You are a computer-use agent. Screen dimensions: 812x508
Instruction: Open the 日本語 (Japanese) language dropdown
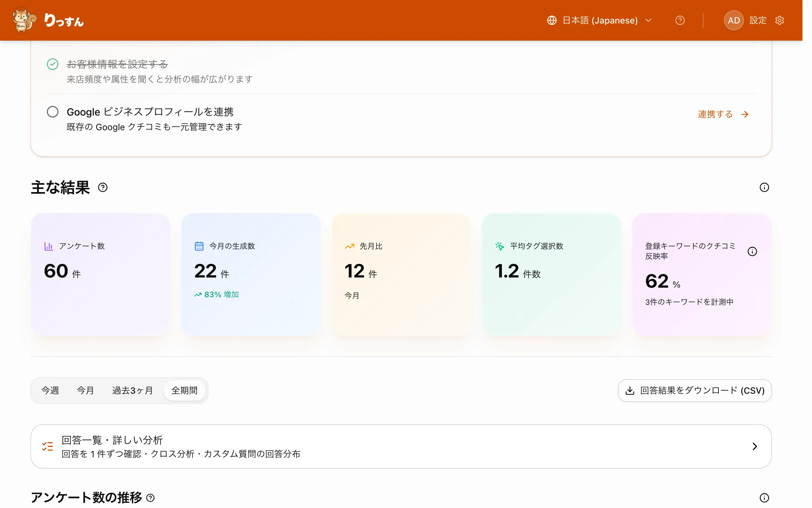click(x=599, y=21)
